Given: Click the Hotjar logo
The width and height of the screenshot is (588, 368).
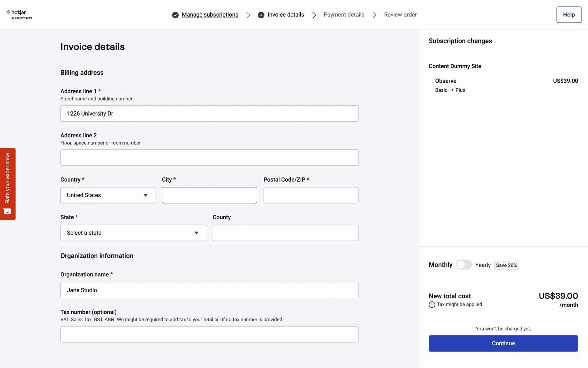Looking at the screenshot, I should [x=19, y=14].
